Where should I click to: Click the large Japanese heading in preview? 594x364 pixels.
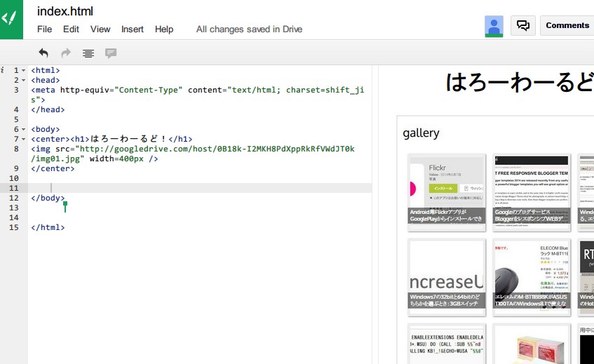pyautogui.click(x=520, y=82)
